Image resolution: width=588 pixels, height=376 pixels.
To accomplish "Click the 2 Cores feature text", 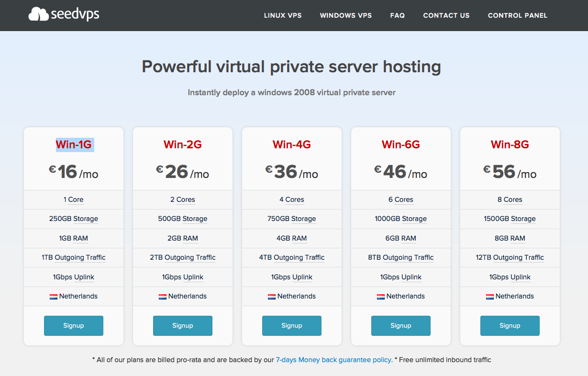I will pos(183,200).
